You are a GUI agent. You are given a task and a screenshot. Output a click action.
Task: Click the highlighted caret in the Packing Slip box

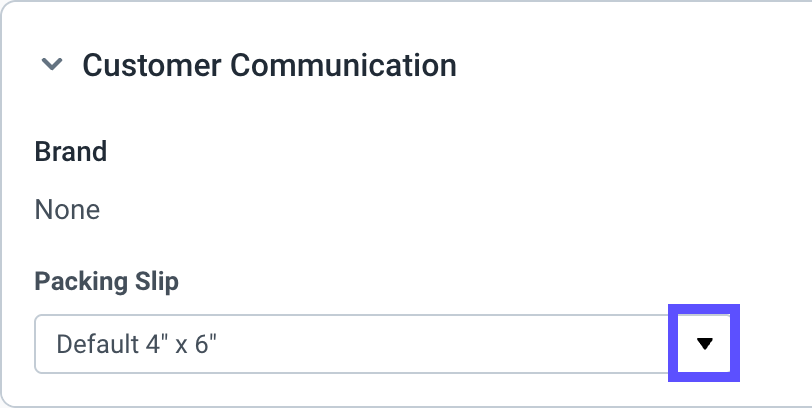[704, 344]
